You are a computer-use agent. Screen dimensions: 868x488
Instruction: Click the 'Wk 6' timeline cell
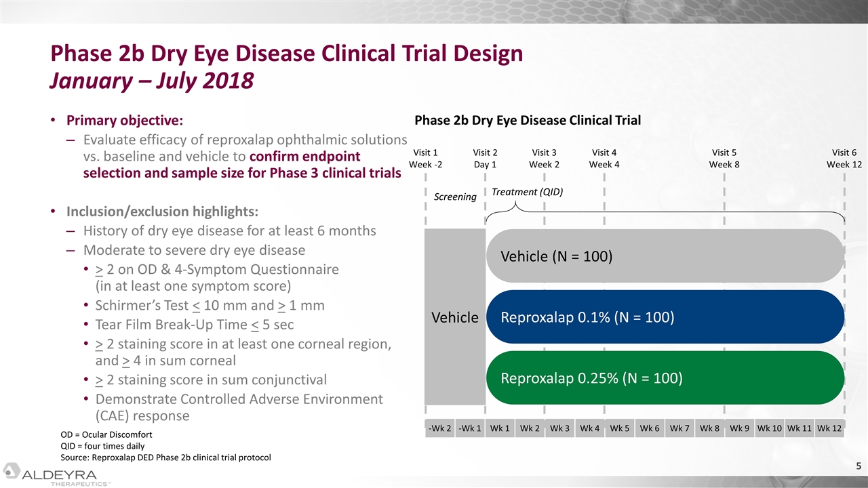coord(650,428)
